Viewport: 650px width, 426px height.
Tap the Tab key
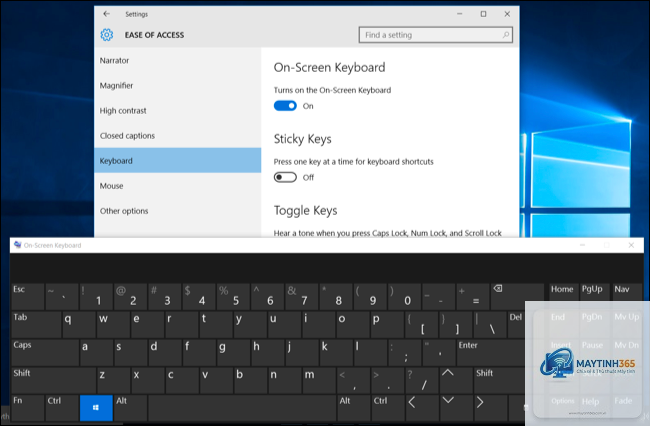36,324
